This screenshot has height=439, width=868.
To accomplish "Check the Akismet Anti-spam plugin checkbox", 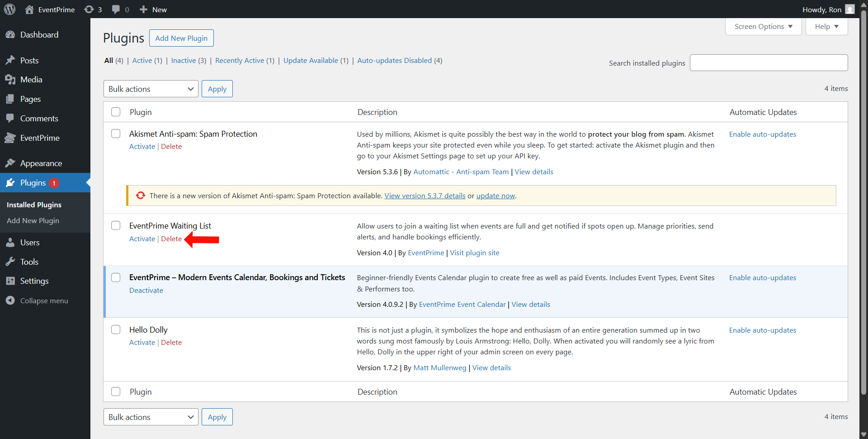I will pyautogui.click(x=116, y=134).
